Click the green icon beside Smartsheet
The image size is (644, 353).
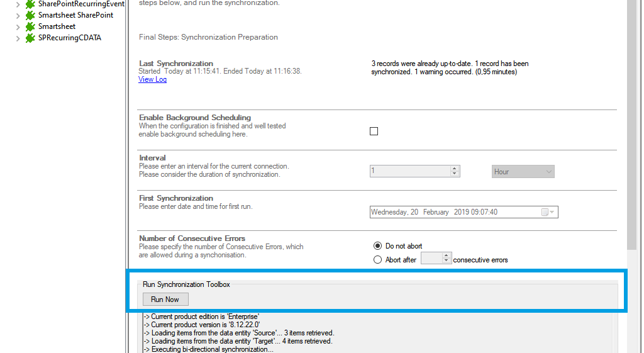click(x=30, y=26)
